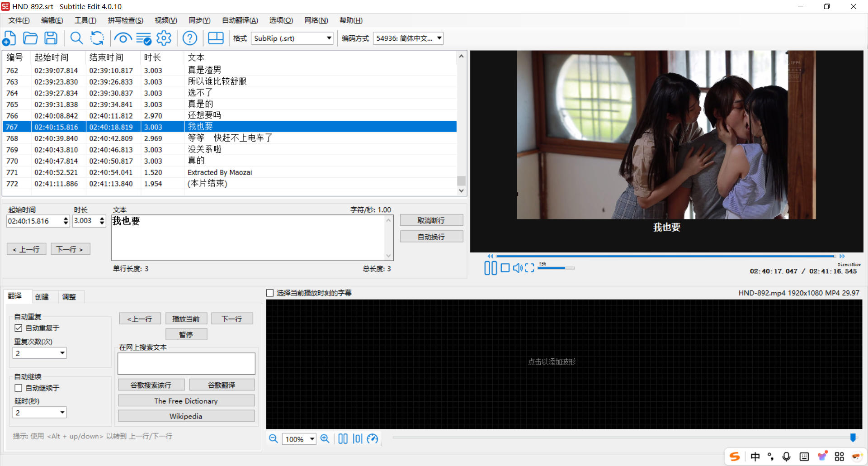Viewport: 868px width, 466px height.
Task: Toggle video fullscreen icon
Action: pos(529,268)
